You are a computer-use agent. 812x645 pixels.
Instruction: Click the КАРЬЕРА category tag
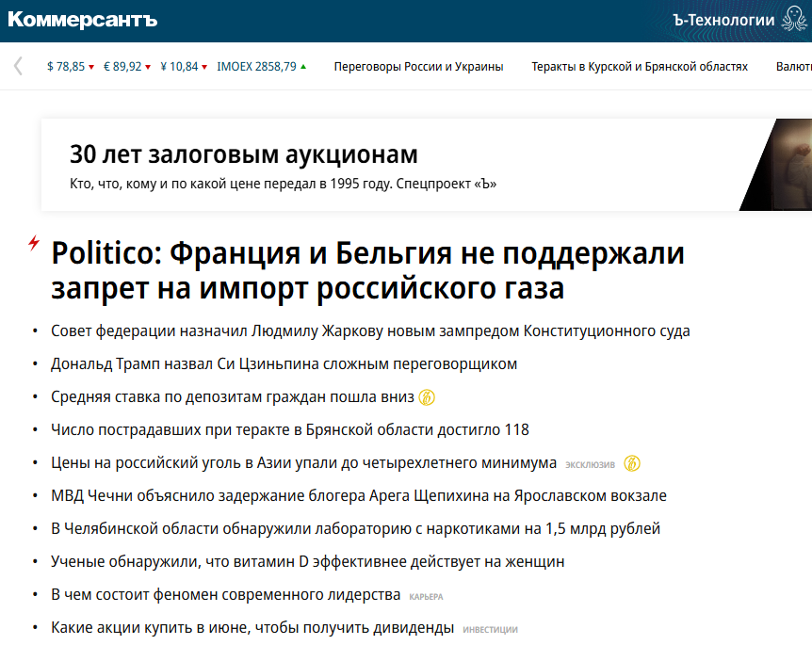(x=426, y=596)
